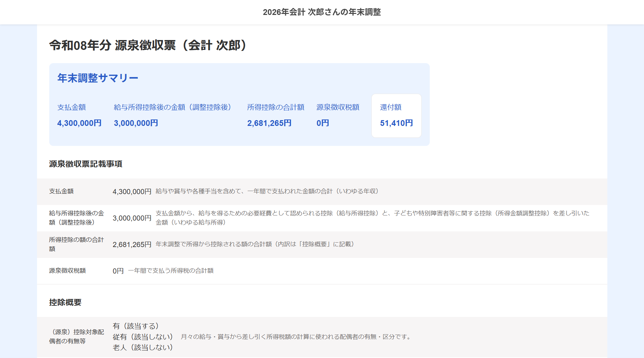The height and width of the screenshot is (358, 644).
Task: Click the value '有（該当する）'
Action: 136,326
